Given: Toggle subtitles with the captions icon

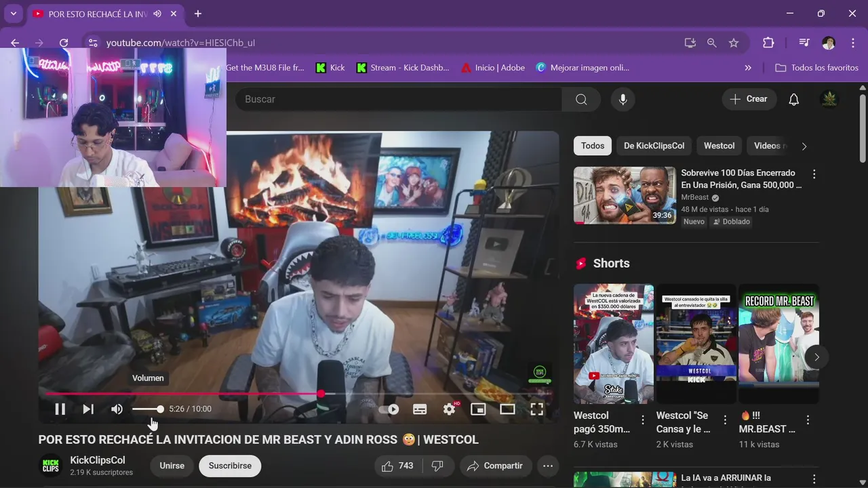Looking at the screenshot, I should [x=420, y=409].
